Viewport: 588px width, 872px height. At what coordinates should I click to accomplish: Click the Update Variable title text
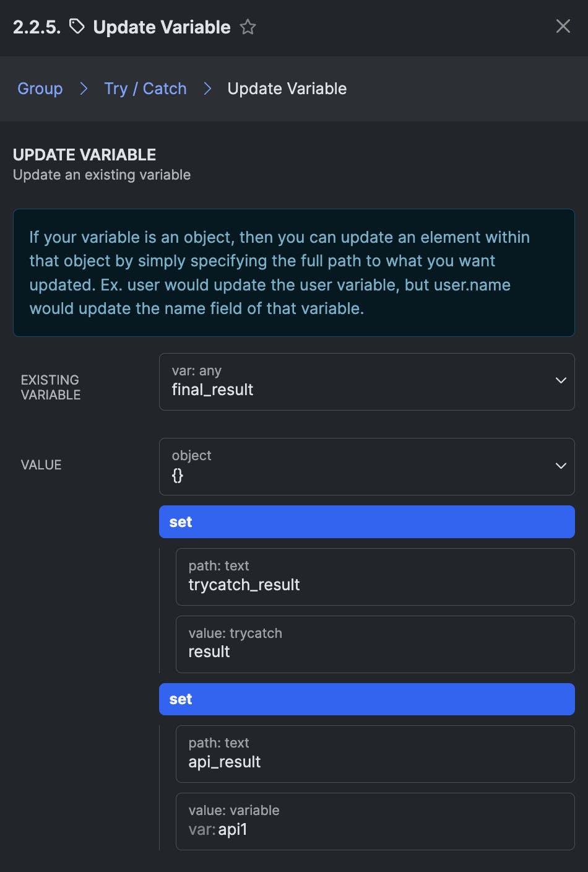click(162, 27)
